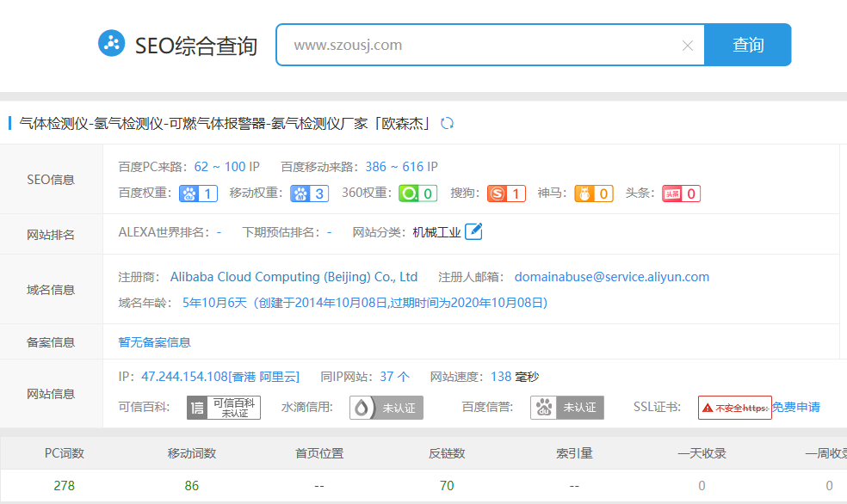Click the ALEXA世界排名 dash value
Image resolution: width=847 pixels, height=504 pixels.
(219, 232)
